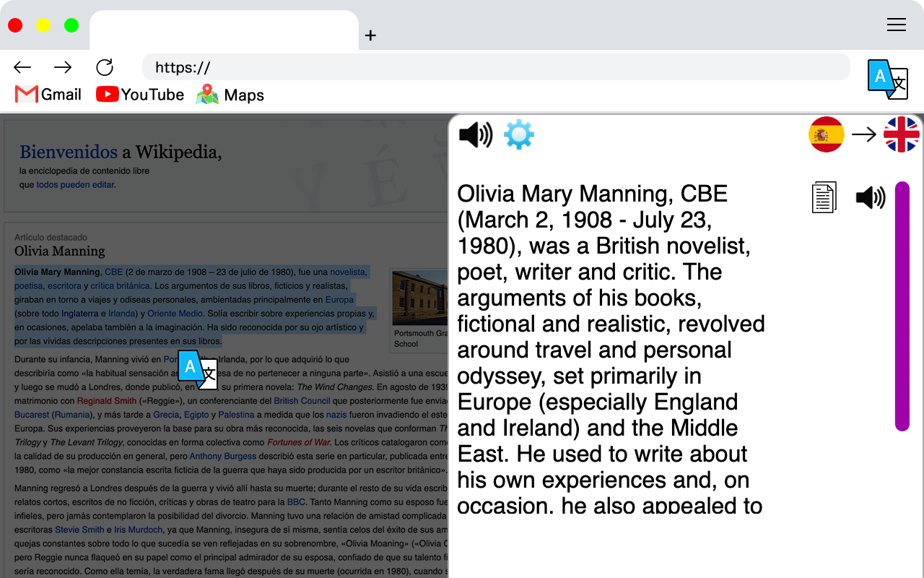Reload the page
Screen dimensions: 924x578
coord(105,67)
